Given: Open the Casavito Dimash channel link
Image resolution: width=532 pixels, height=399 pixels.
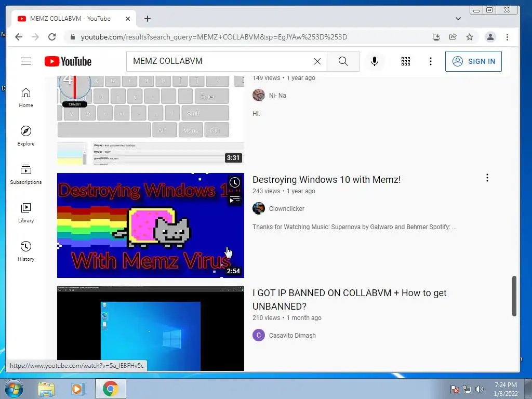Looking at the screenshot, I should pos(292,335).
